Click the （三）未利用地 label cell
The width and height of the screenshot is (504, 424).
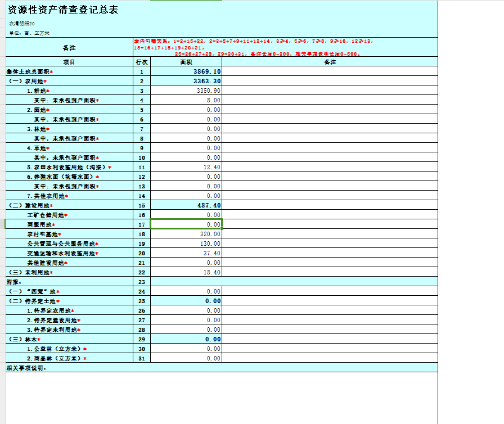point(69,272)
